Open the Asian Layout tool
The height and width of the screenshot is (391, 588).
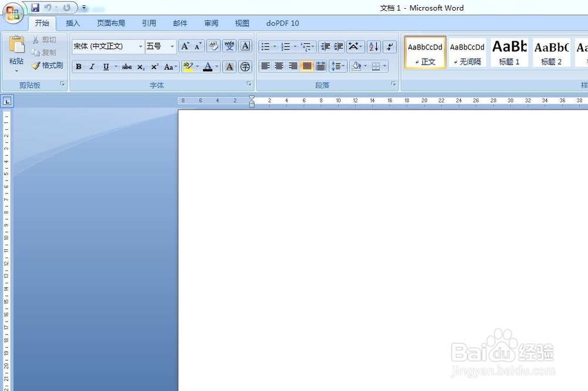point(355,46)
